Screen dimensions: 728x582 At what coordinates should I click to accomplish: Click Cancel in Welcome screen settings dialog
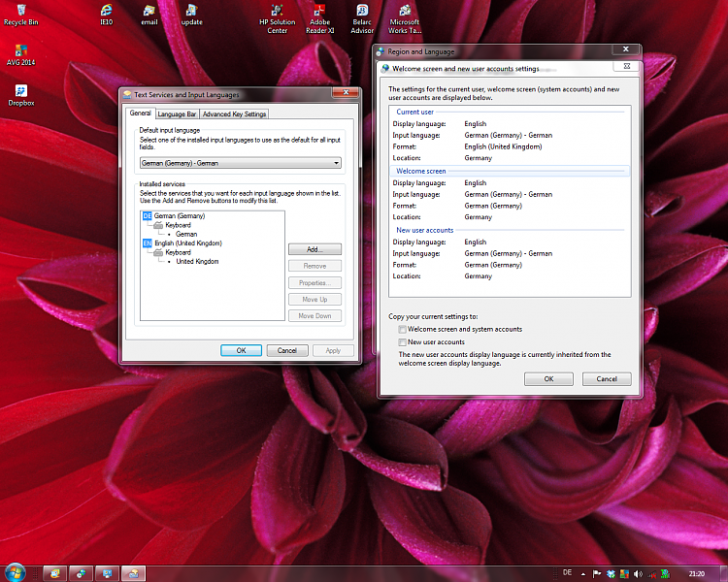pyautogui.click(x=607, y=379)
